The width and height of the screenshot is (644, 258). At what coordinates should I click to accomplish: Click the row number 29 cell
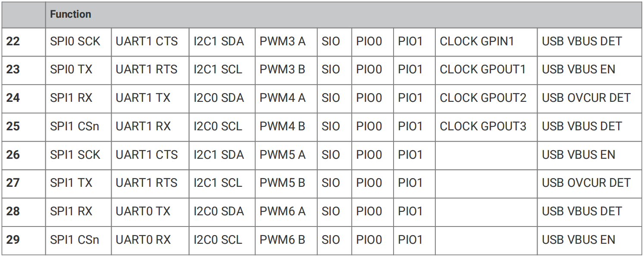tap(23, 240)
